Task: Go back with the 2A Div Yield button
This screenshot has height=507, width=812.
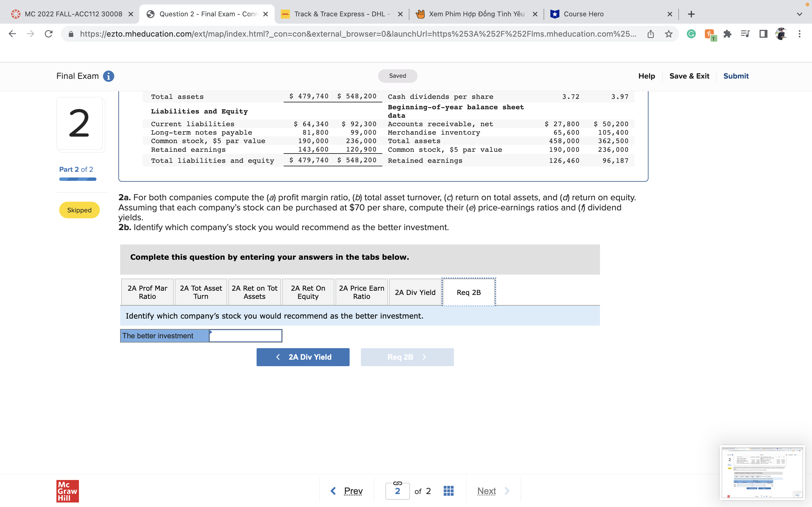Action: [303, 357]
